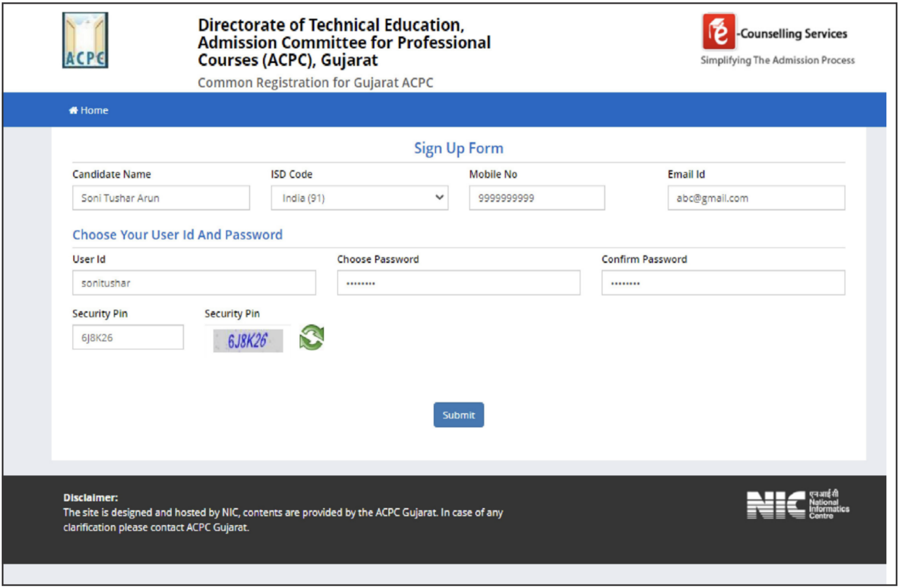Click the Security Pin entry box
The height and width of the screenshot is (588, 900).
[x=128, y=337]
